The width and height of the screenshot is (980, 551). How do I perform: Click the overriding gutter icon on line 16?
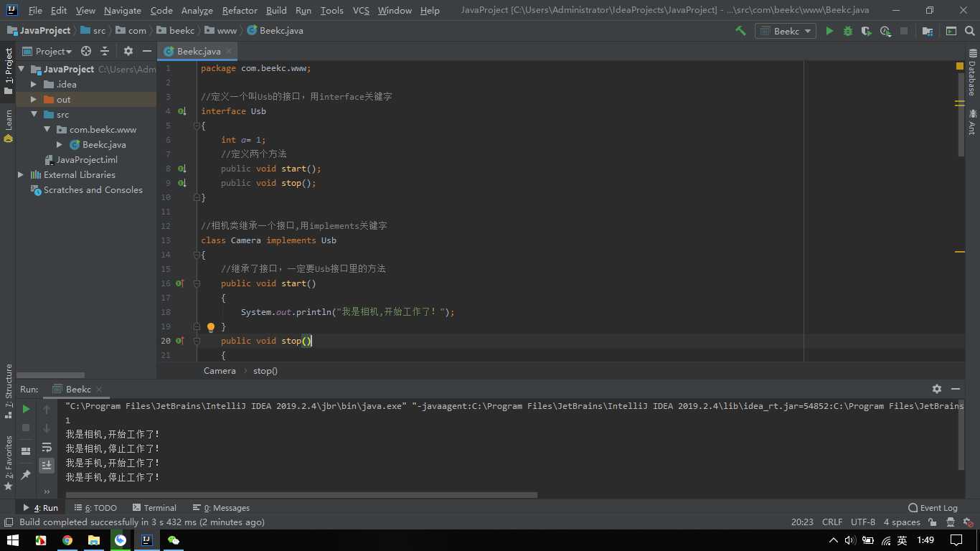pyautogui.click(x=180, y=283)
